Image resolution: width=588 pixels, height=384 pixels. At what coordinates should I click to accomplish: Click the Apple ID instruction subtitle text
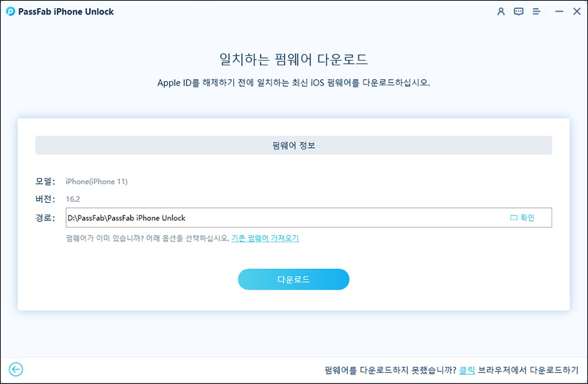pos(294,83)
